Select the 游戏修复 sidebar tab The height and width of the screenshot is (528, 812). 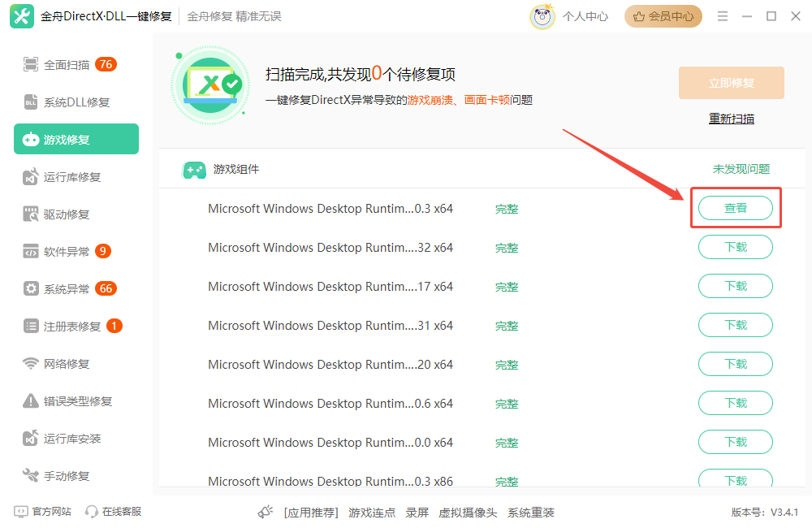coord(76,139)
